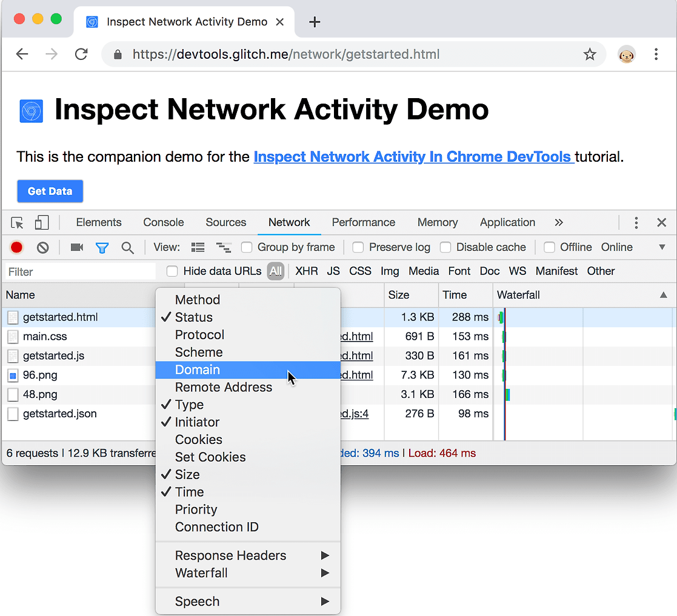Expand the Speech submenu
The height and width of the screenshot is (616, 677).
[x=248, y=601]
